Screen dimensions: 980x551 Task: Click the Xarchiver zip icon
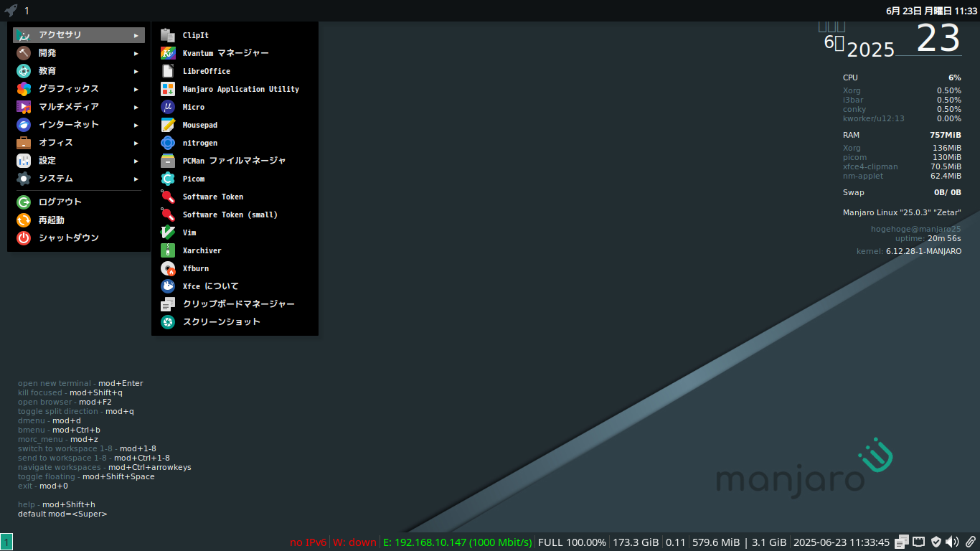(x=168, y=250)
